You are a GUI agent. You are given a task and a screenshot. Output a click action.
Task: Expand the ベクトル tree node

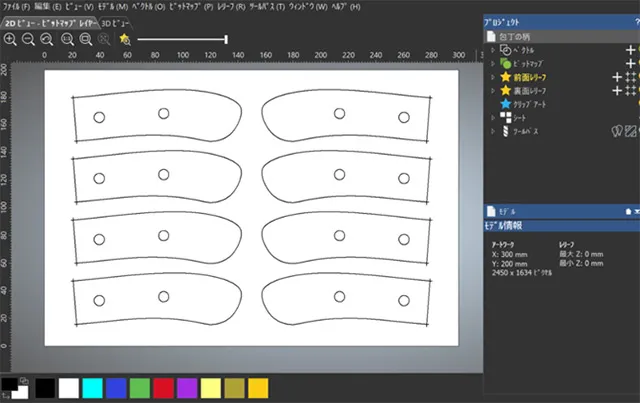pos(492,49)
